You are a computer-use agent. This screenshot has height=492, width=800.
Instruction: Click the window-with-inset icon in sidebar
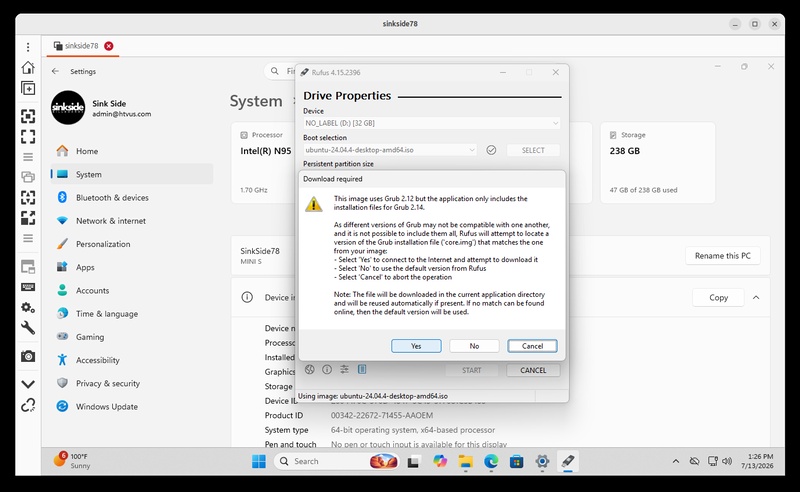coord(28,266)
